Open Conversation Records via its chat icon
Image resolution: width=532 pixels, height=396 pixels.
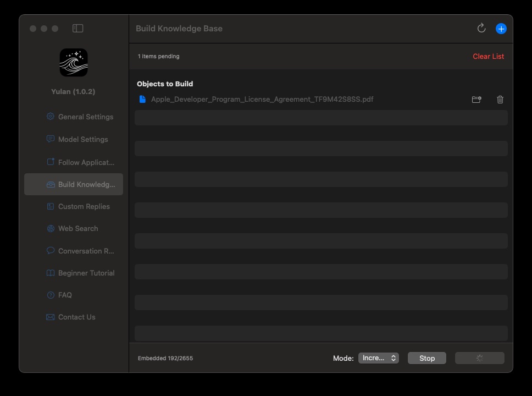point(50,251)
